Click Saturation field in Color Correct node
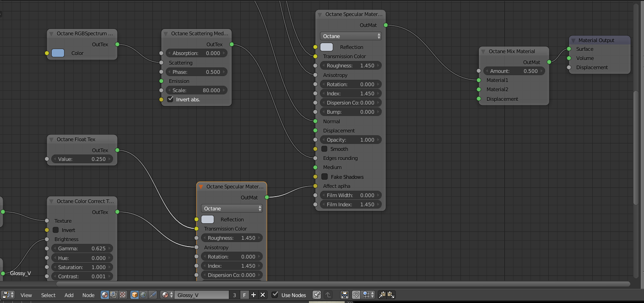 82,267
